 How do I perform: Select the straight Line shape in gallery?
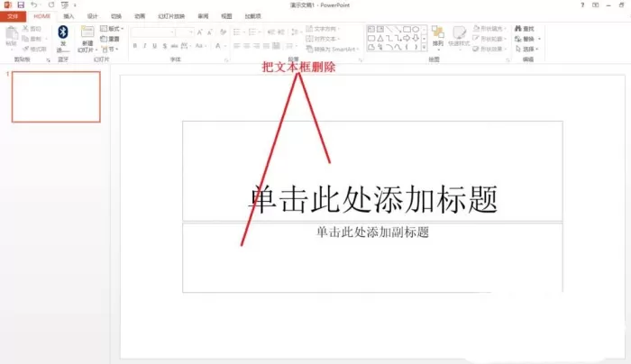coord(389,30)
